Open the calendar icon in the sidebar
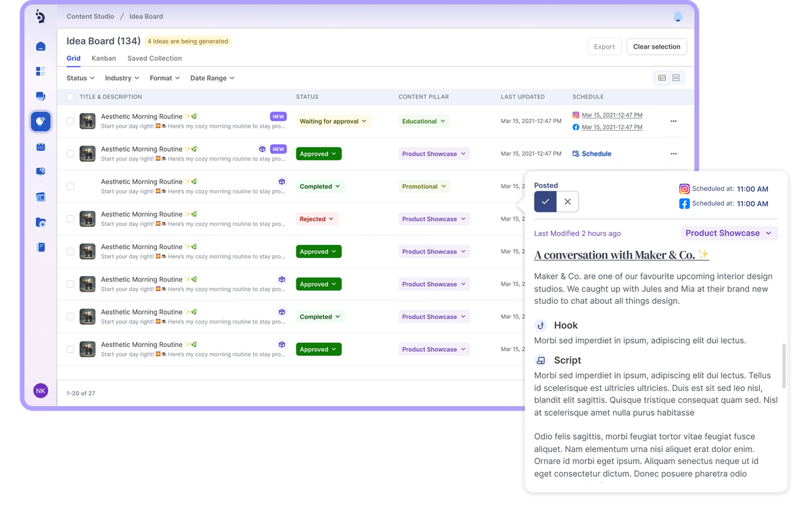 coord(41,147)
